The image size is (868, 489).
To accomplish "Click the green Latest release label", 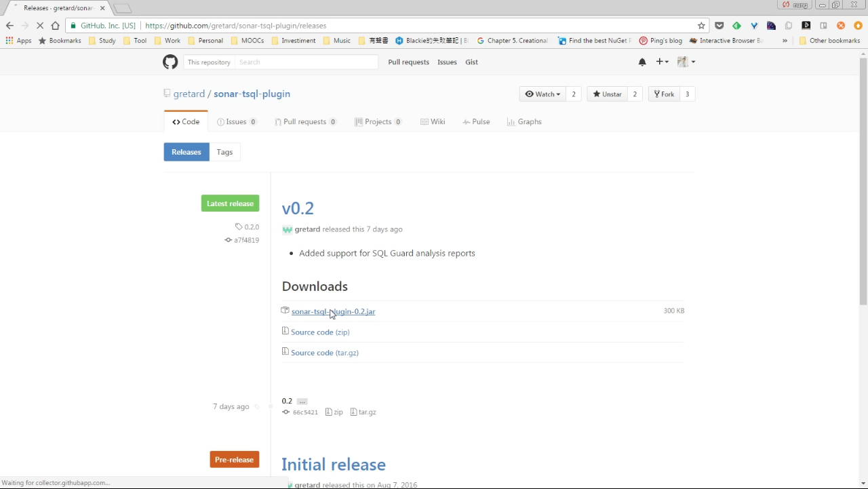I will (x=230, y=203).
